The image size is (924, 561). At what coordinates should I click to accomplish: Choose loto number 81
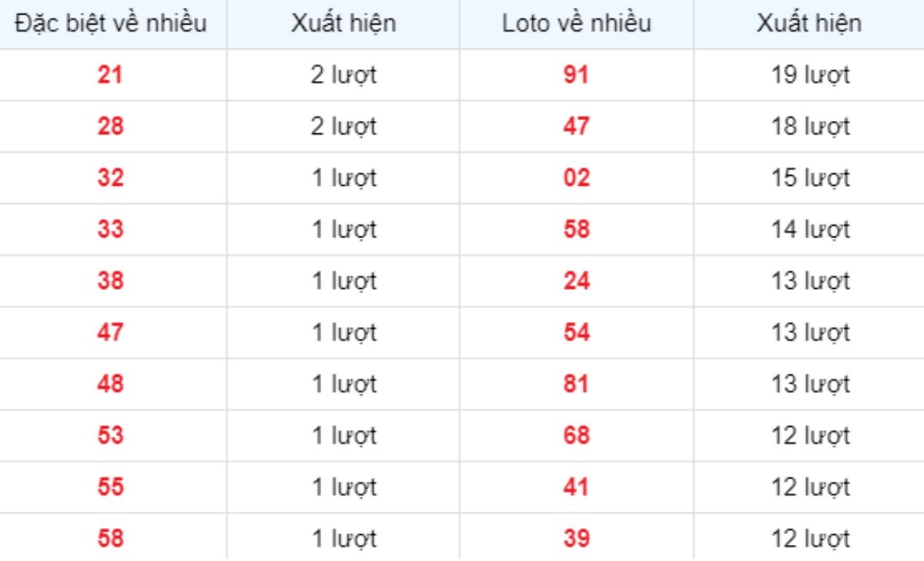pos(576,384)
